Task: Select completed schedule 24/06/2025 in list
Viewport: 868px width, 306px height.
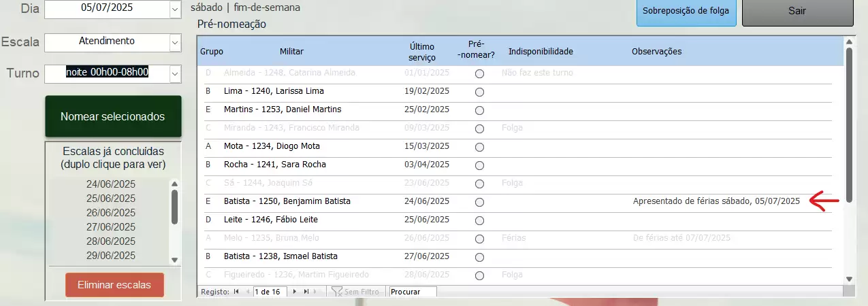Action: point(110,184)
